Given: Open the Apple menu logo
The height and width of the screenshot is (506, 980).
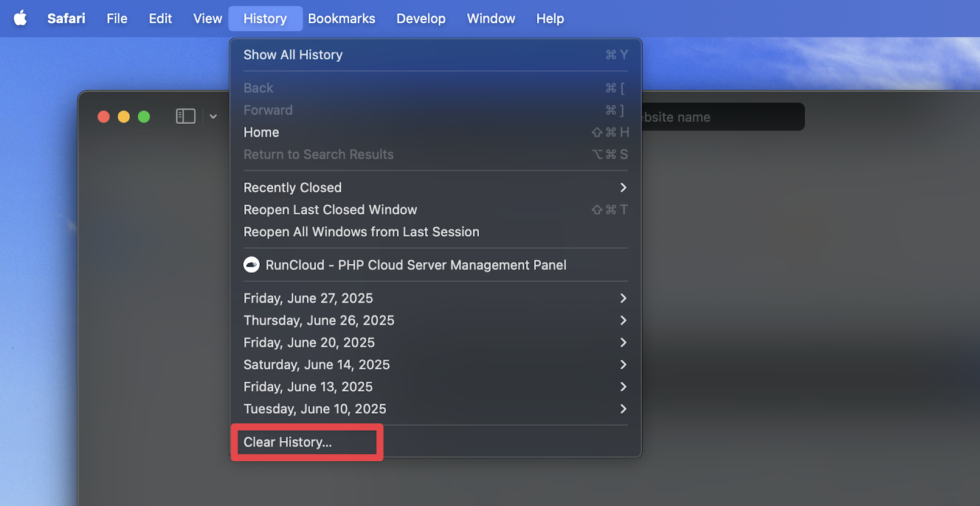Looking at the screenshot, I should [x=20, y=18].
